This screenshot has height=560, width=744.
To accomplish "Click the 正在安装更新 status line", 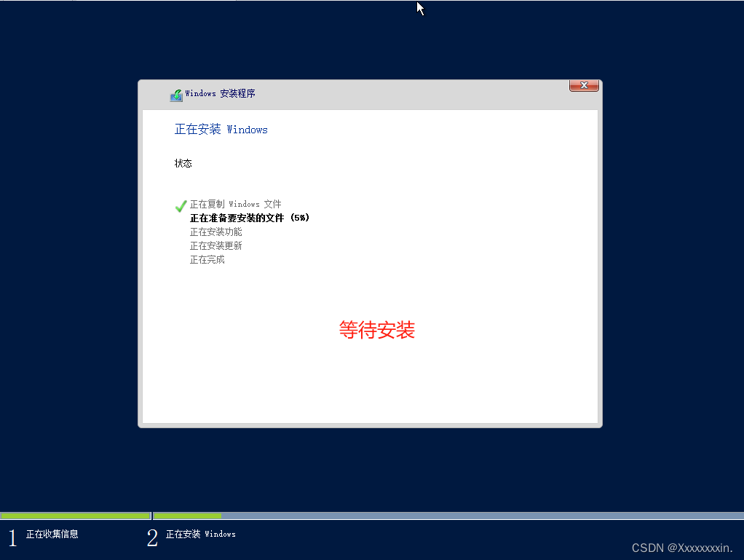I will click(216, 245).
